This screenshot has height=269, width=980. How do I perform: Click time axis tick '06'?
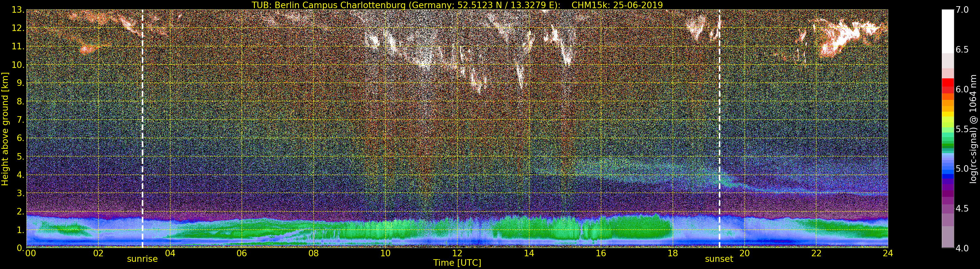242,253
